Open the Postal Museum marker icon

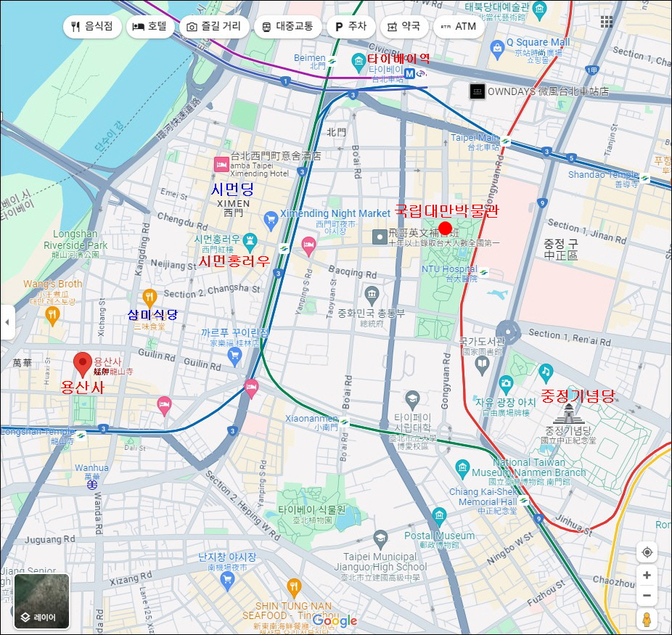click(x=439, y=517)
